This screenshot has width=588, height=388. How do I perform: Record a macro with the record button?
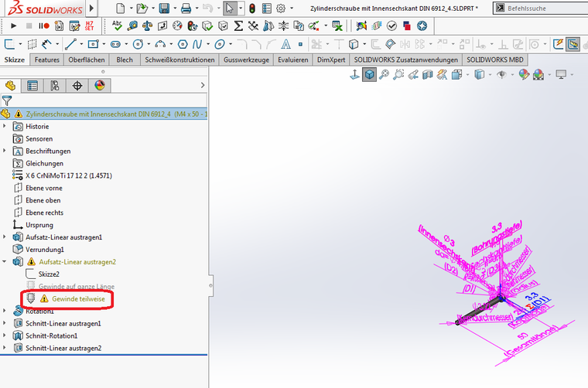(44, 26)
